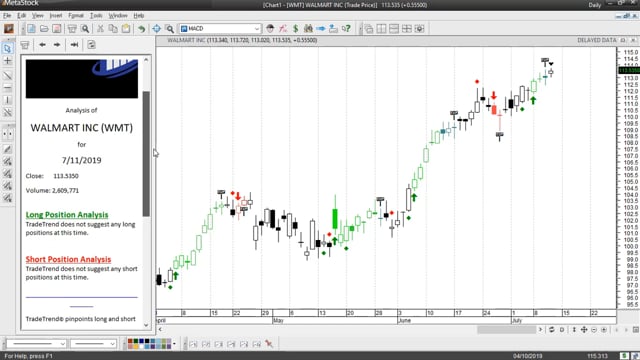Click the print icon in main toolbar

tap(72, 29)
